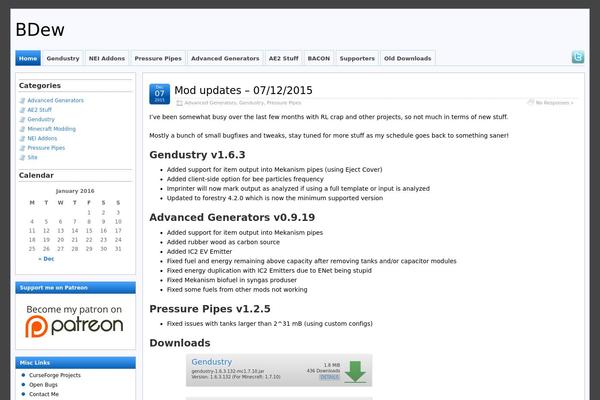Click the Calendar sidebar heading

tap(36, 175)
